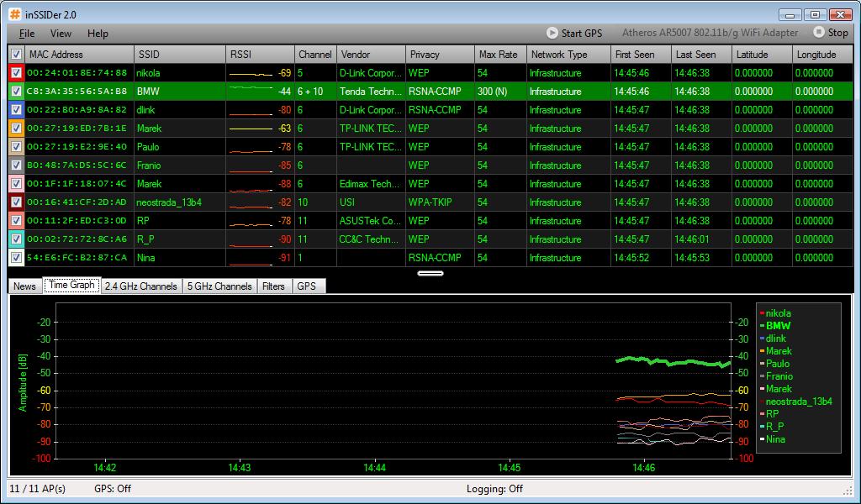Sort by the Privacy column header
Image resolution: width=861 pixels, height=504 pixels.
pos(440,55)
